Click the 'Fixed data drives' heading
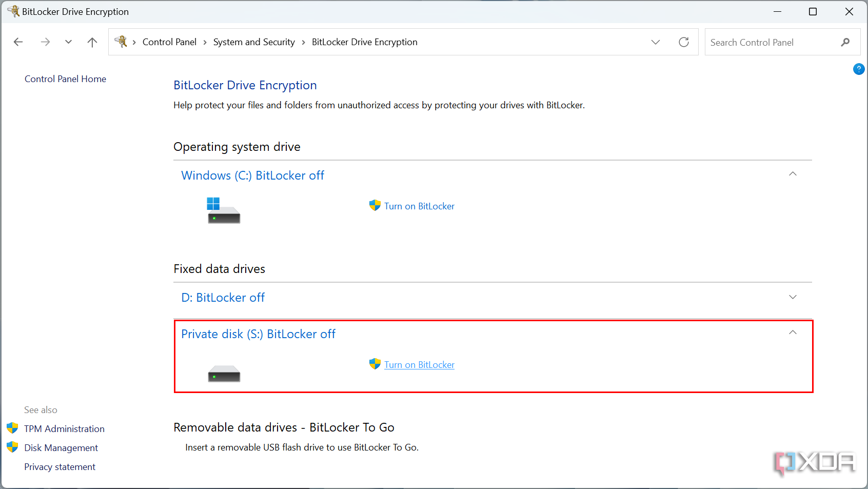Image resolution: width=868 pixels, height=489 pixels. click(219, 269)
